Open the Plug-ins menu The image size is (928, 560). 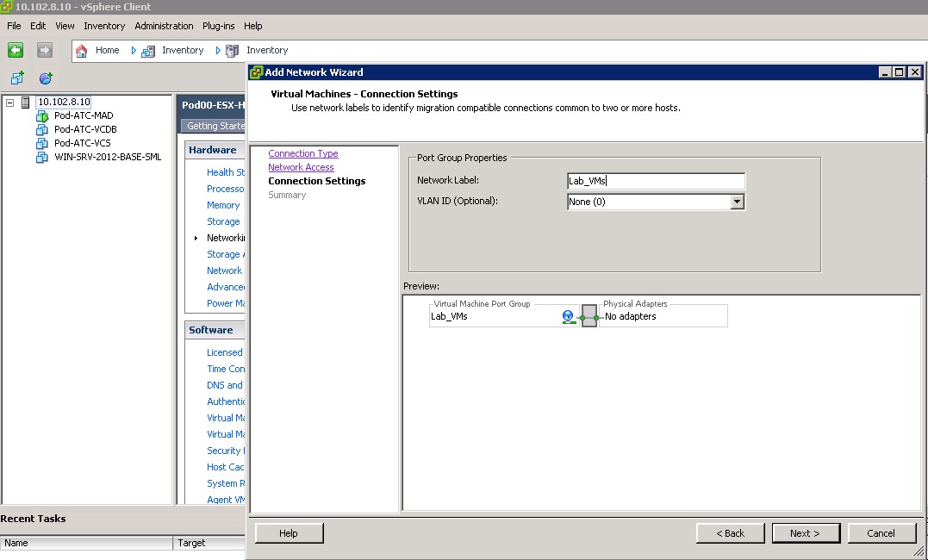[218, 26]
